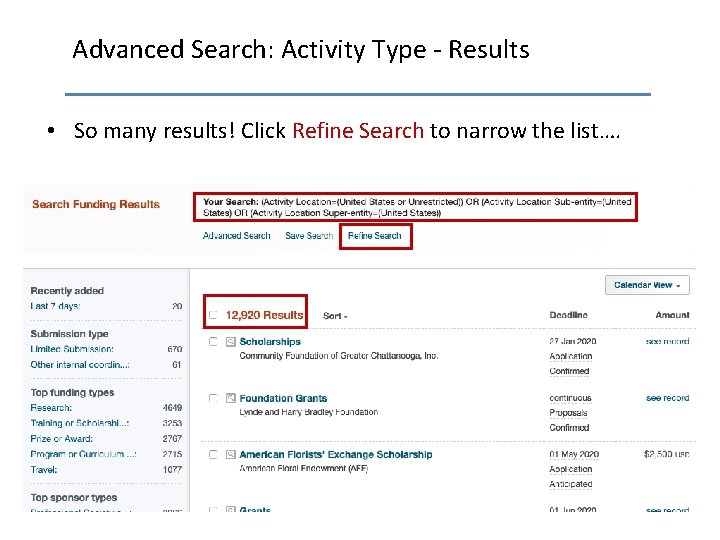Click Refine Search to narrow results
720x540 pixels.
pyautogui.click(x=375, y=236)
